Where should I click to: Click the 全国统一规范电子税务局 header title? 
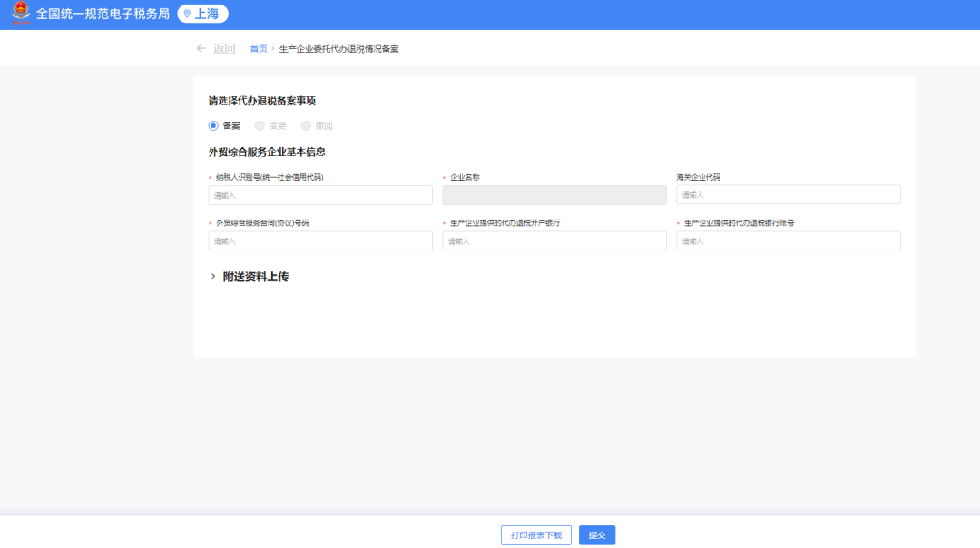[103, 15]
